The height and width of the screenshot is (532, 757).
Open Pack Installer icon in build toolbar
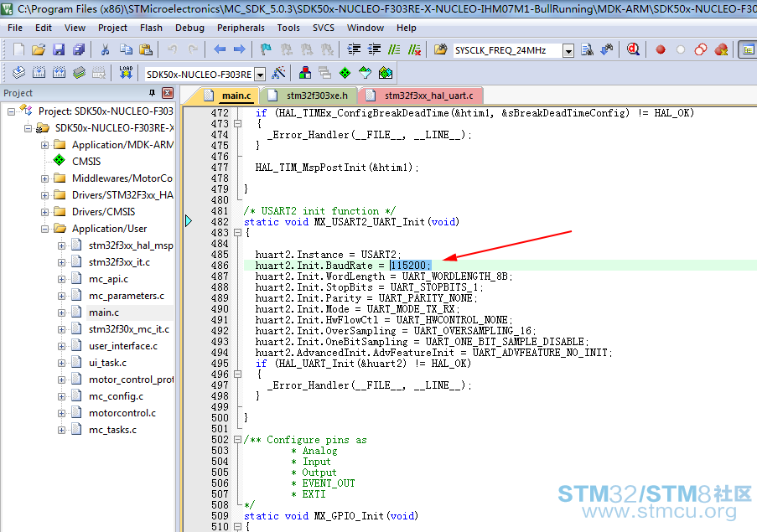click(x=386, y=73)
